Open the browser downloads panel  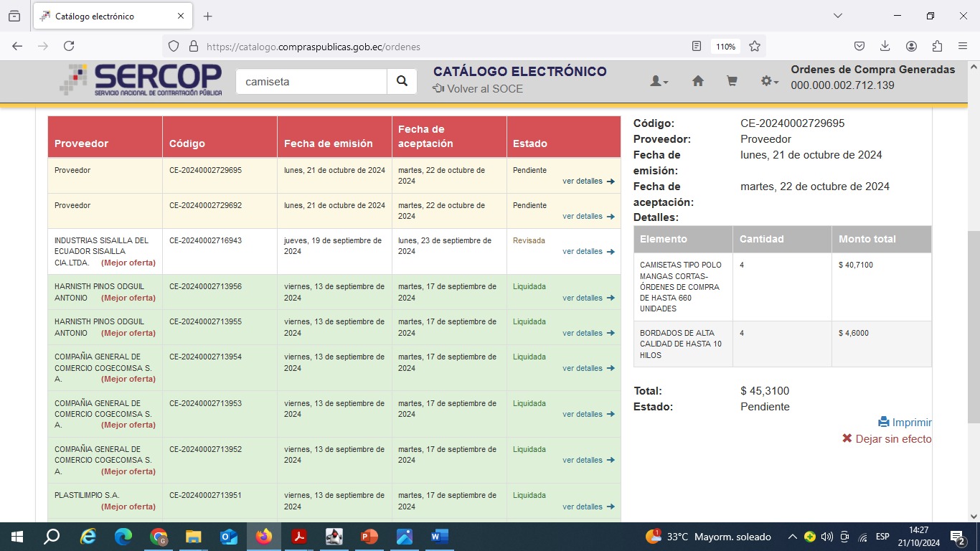tap(885, 46)
